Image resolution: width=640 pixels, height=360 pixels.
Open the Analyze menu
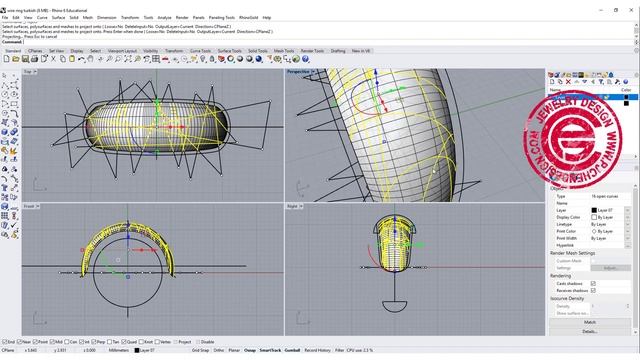[164, 18]
